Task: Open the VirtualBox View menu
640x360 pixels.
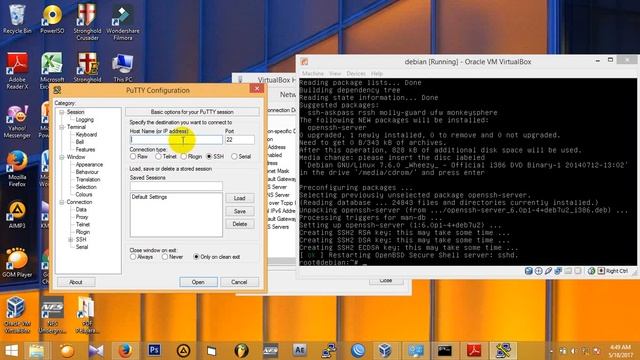Action: (x=335, y=73)
